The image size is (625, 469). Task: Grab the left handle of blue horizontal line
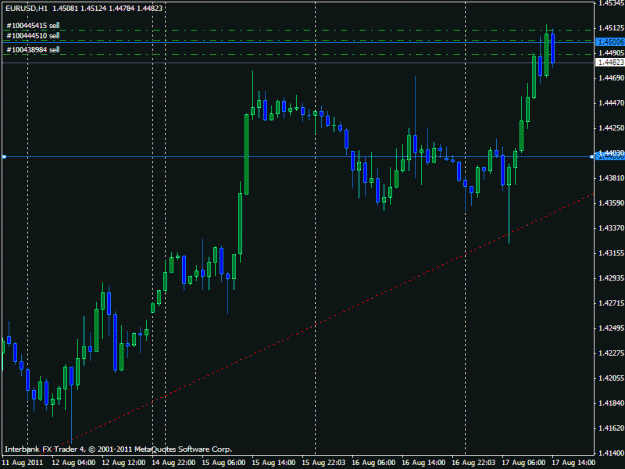(x=4, y=157)
